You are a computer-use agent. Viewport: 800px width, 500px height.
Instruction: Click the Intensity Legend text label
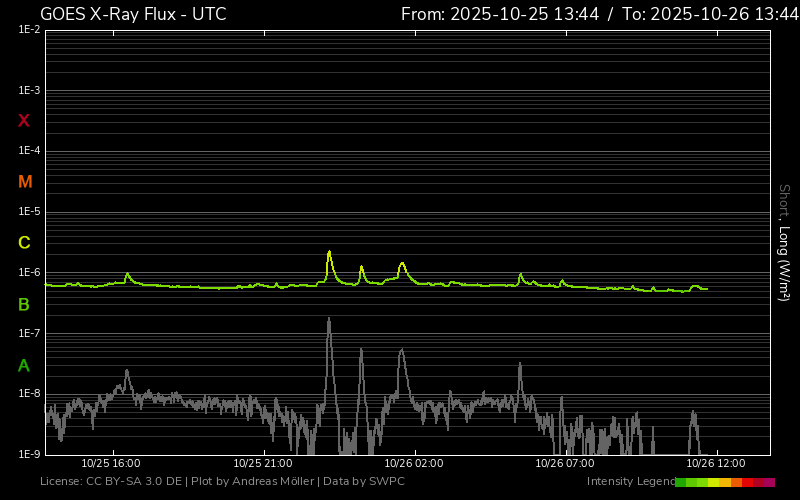(629, 482)
